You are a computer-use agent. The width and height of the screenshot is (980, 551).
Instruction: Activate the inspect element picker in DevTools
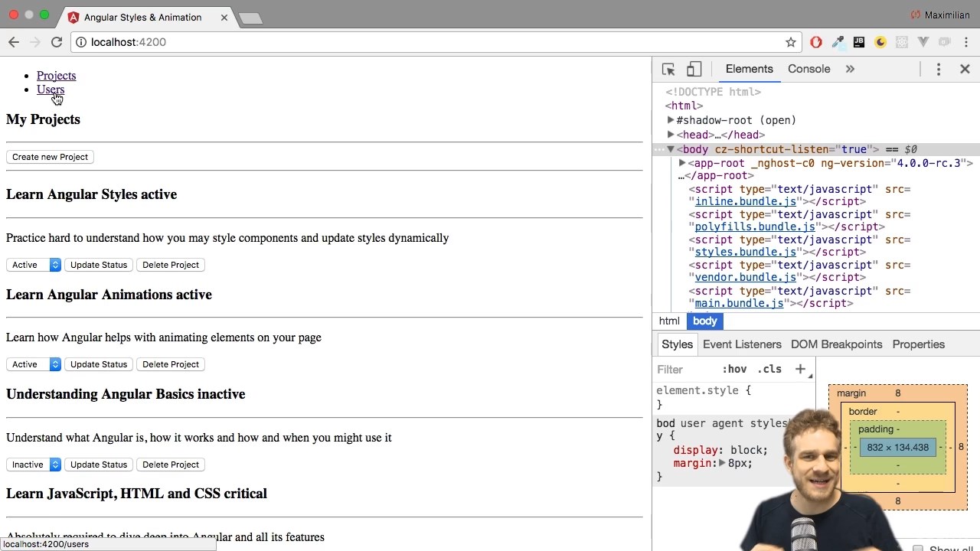pyautogui.click(x=668, y=69)
